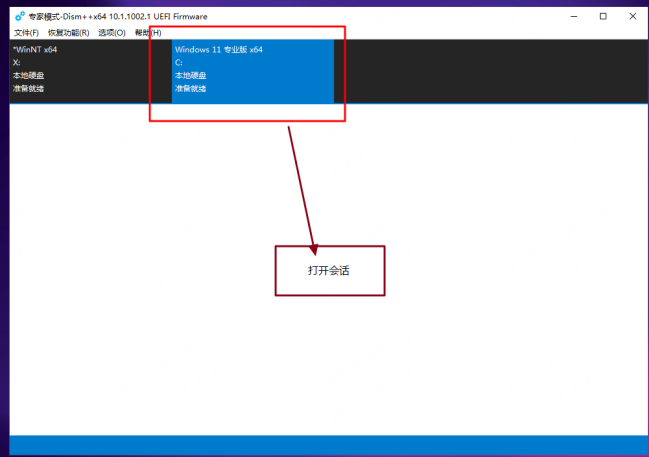Click 准备就绪 status in the Windows 11 tile
The height and width of the screenshot is (457, 649).
190,89
